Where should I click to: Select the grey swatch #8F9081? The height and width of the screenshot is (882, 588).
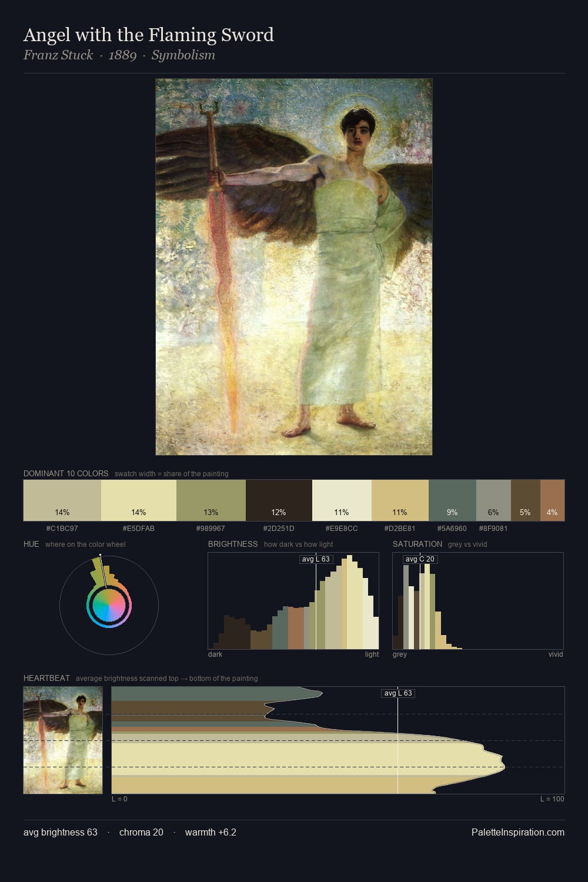(x=493, y=500)
